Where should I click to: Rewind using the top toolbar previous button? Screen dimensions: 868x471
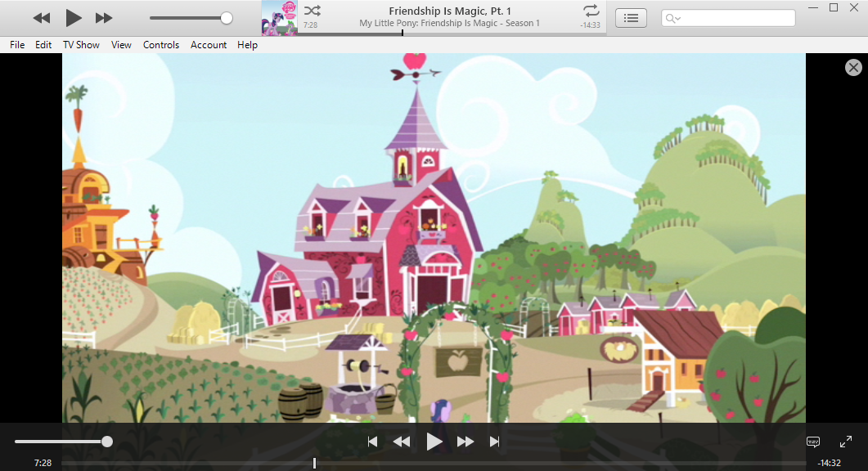(42, 18)
